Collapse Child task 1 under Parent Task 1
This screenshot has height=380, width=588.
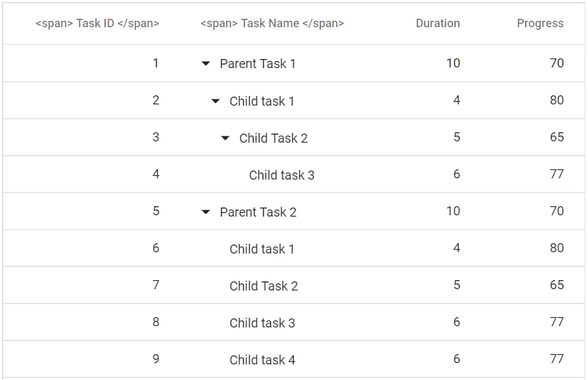[215, 101]
